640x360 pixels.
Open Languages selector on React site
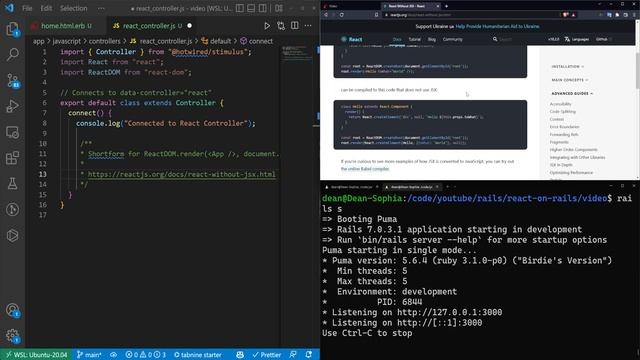[x=576, y=39]
